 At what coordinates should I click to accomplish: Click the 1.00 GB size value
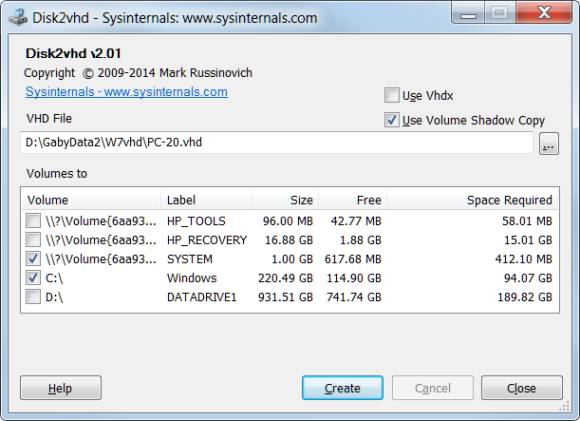click(292, 259)
